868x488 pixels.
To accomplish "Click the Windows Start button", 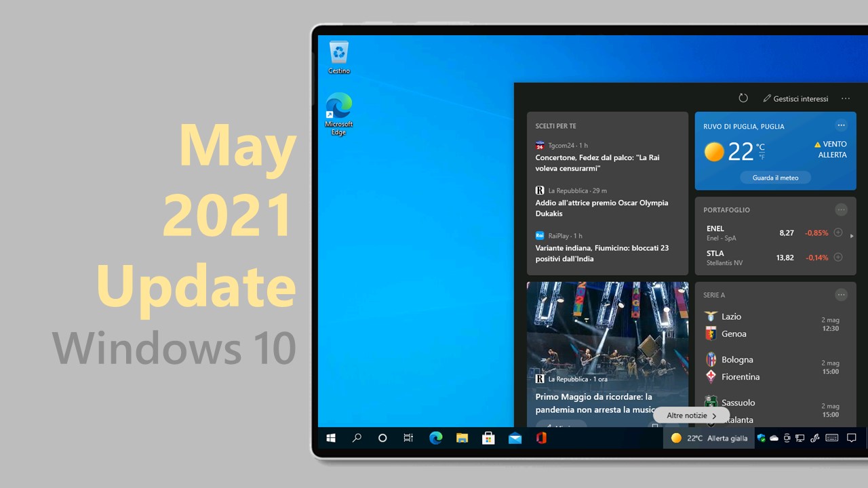I will (x=331, y=438).
